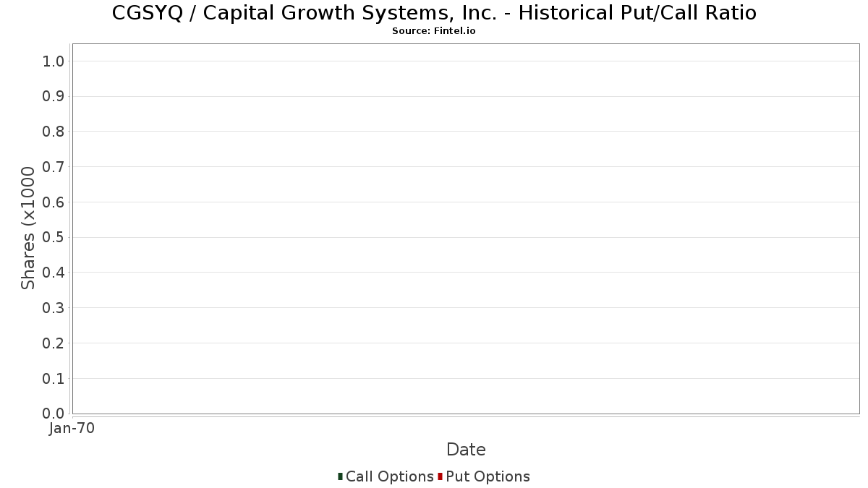Click the 0.0 y-axis tick label
The width and height of the screenshot is (868, 488).
[x=54, y=414]
